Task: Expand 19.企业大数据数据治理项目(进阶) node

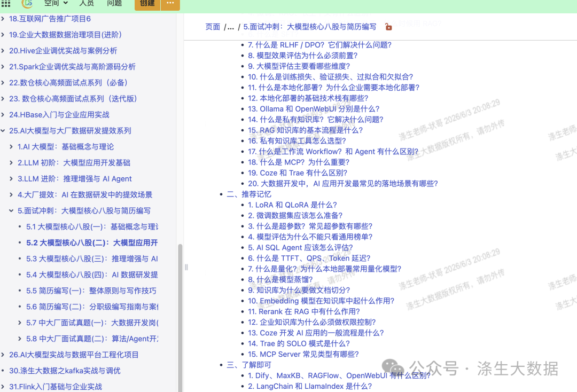Action: click(3, 35)
